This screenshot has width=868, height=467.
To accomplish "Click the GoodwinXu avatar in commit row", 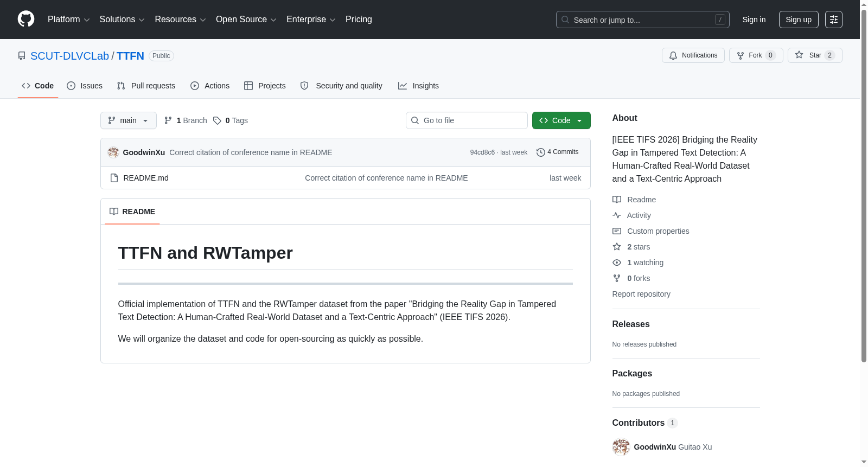I will click(x=113, y=152).
